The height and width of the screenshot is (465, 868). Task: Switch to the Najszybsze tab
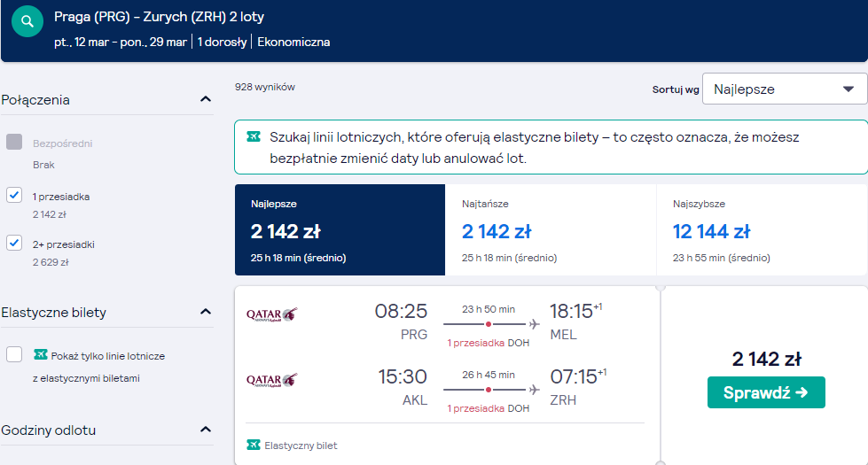click(762, 230)
